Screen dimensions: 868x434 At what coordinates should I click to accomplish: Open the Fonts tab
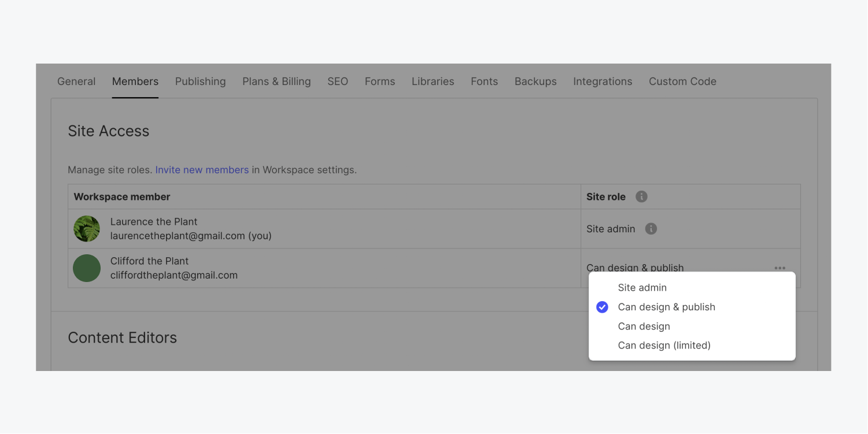tap(485, 81)
